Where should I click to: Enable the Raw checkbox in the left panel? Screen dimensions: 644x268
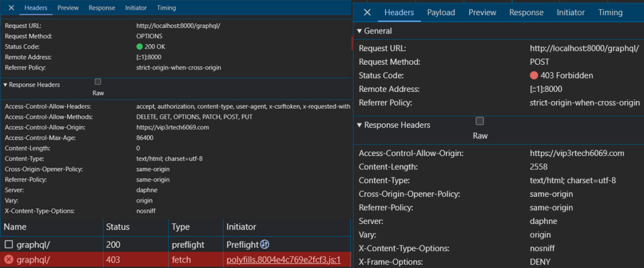pyautogui.click(x=97, y=82)
